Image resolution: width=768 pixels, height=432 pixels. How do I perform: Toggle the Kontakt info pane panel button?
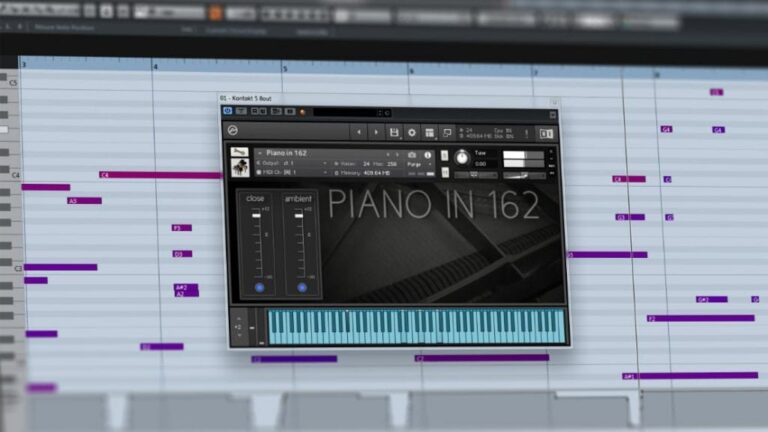click(x=546, y=133)
